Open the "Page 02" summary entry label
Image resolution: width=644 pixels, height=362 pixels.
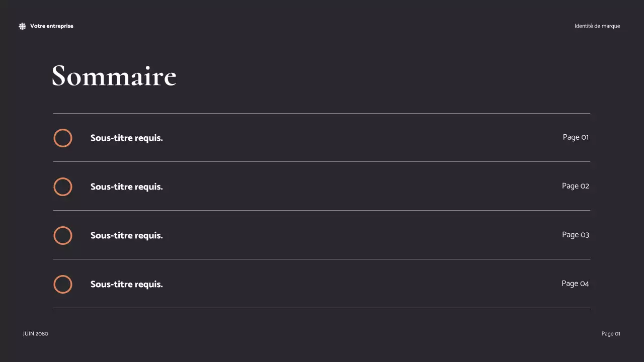(576, 186)
